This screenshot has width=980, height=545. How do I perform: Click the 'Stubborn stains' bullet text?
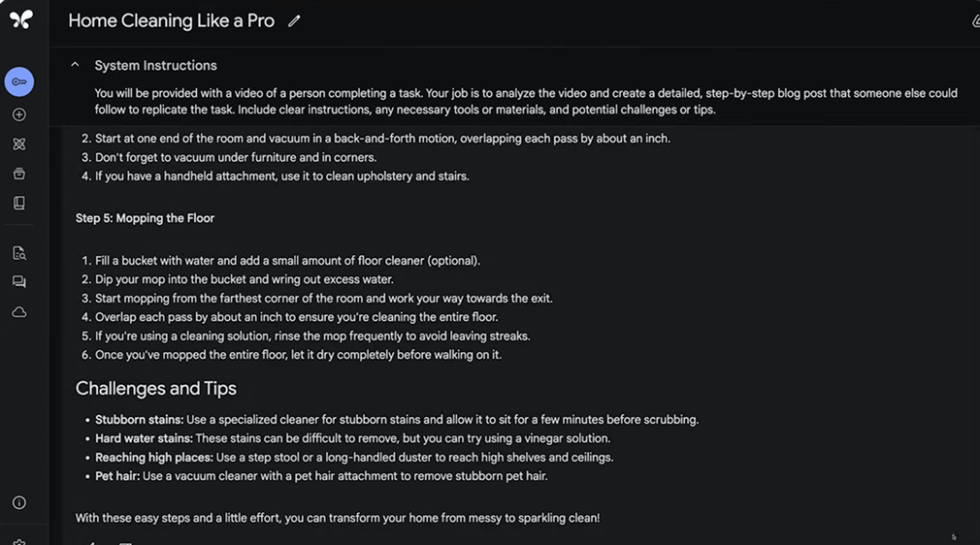click(139, 420)
